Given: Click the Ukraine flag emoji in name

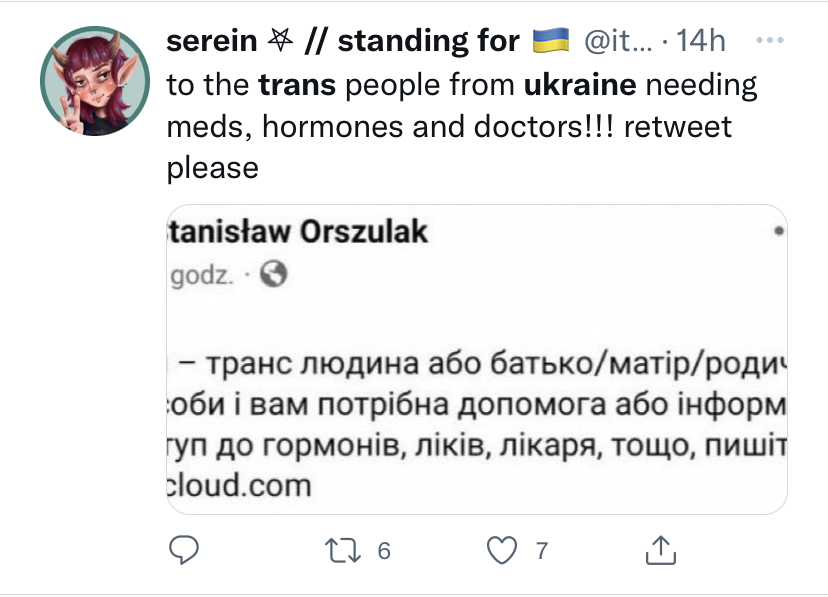Looking at the screenshot, I should pyautogui.click(x=550, y=41).
